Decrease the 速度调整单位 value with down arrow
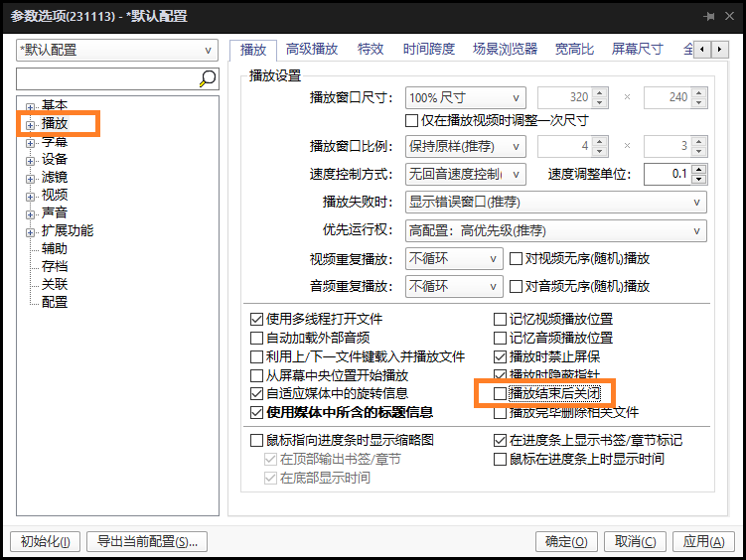The height and width of the screenshot is (560, 746). (699, 180)
